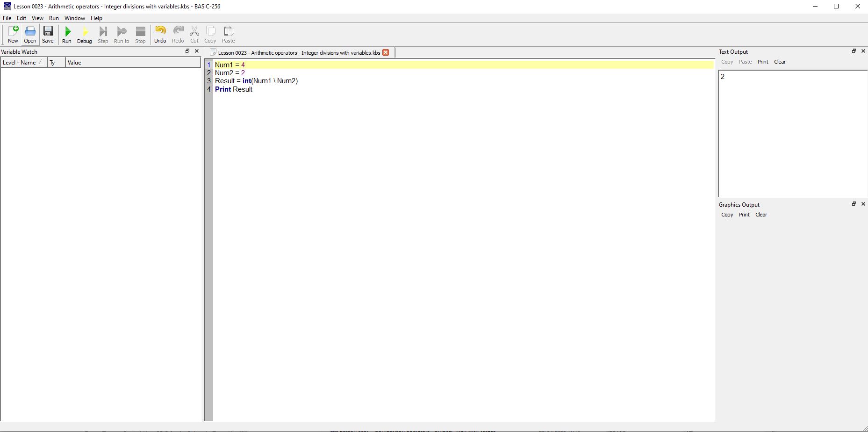Click the New file icon

pos(13,35)
